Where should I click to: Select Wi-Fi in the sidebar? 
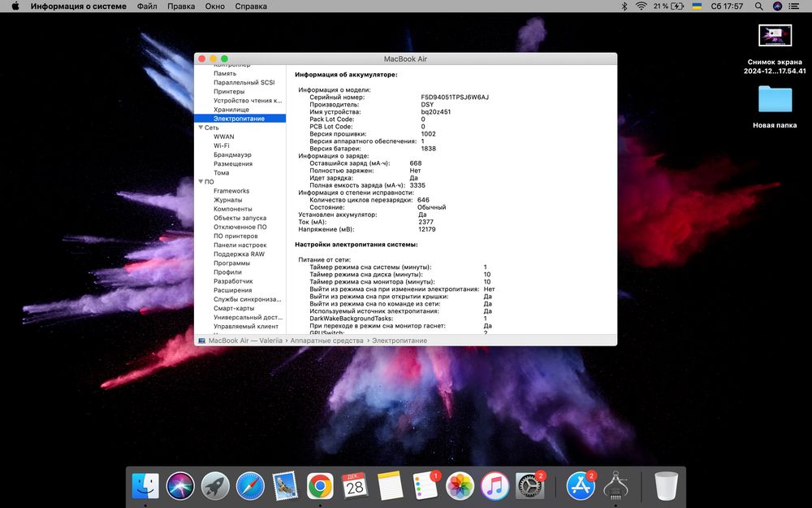click(x=221, y=145)
